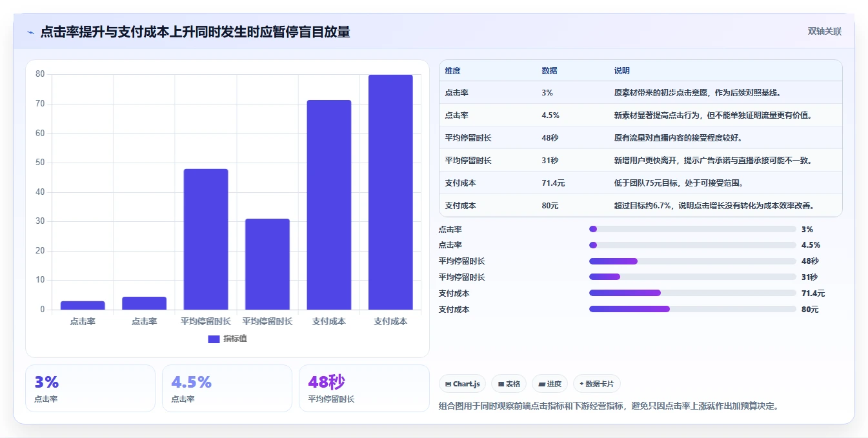Viewport: 868px width, 438px height.
Task: Click the 说明 table column header
Action: 622,71
